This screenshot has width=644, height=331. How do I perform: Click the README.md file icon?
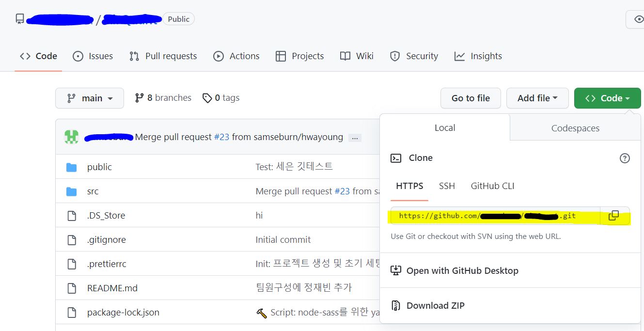(x=72, y=288)
